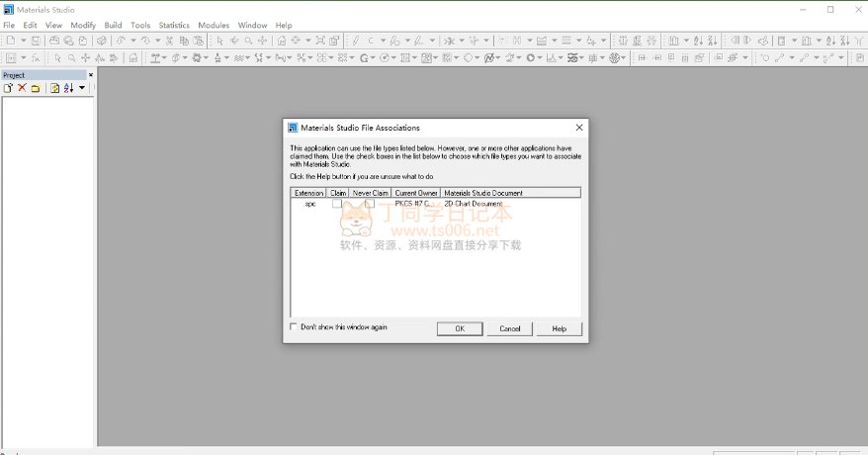The image size is (868, 455).
Task: Delete item using red X in Project panel
Action: point(22,88)
